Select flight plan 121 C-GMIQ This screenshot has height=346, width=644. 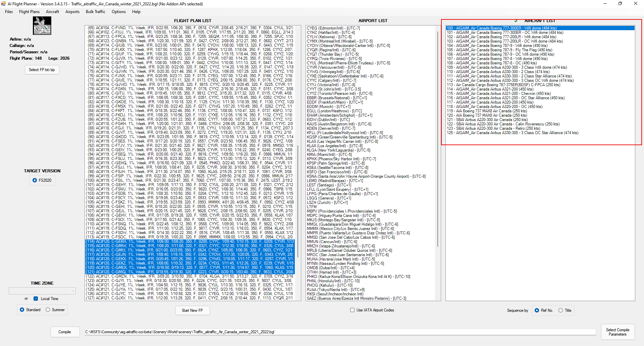(190, 272)
